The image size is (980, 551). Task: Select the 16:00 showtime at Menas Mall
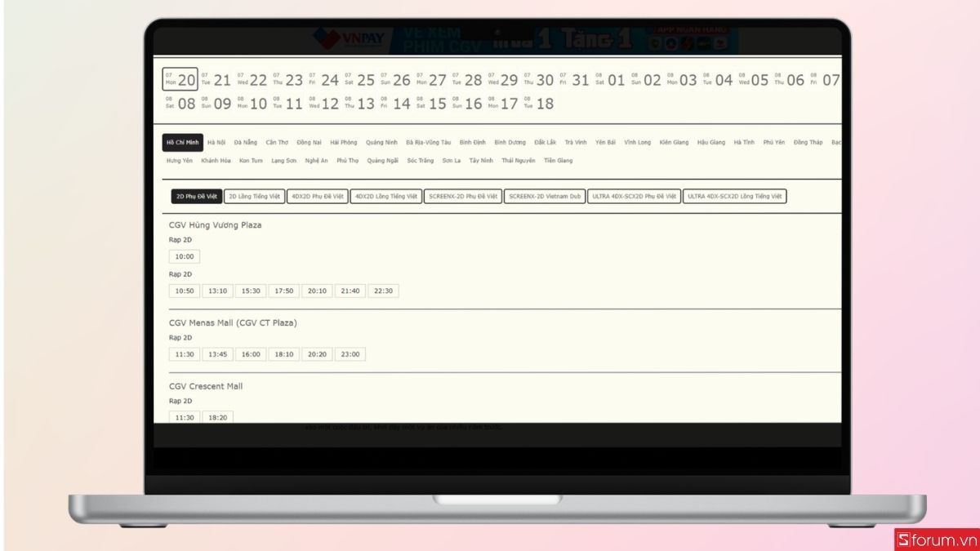coord(251,354)
